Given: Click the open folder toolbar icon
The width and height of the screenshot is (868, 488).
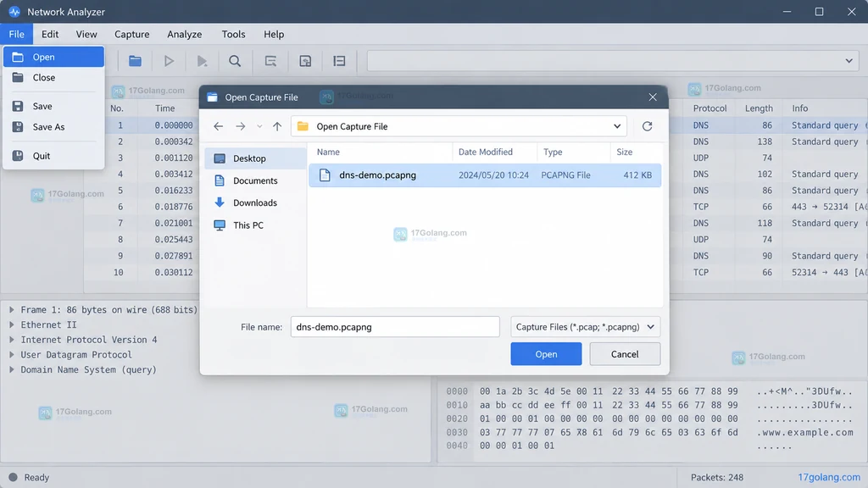Looking at the screenshot, I should point(135,61).
